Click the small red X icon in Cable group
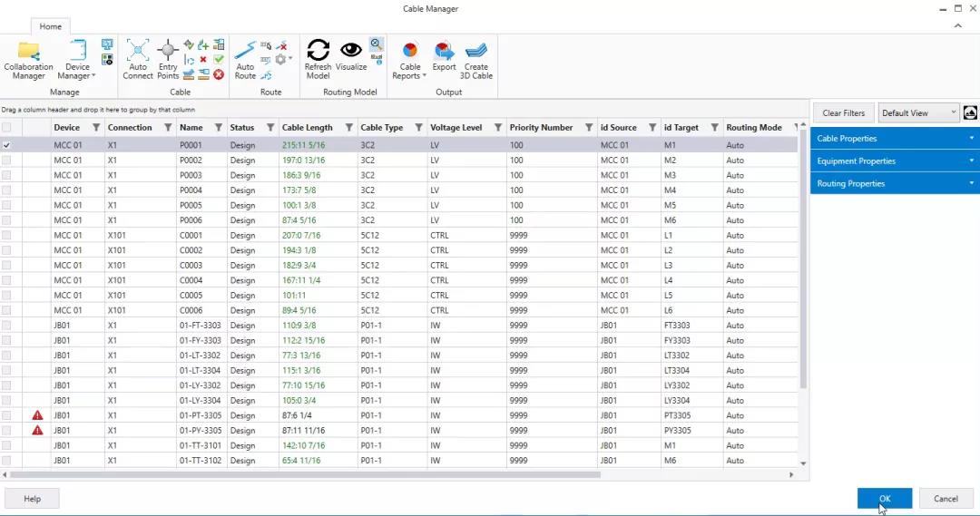Viewport: 980px width, 516px height. coord(203,60)
